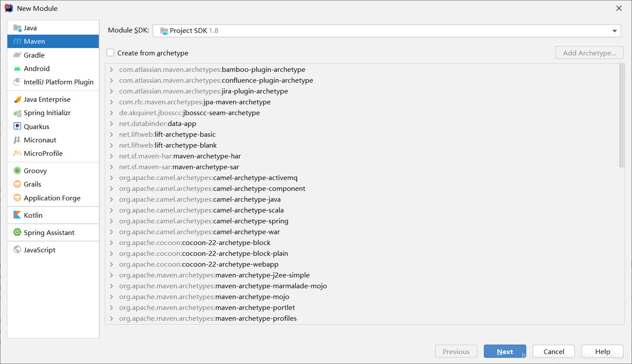Click the Next button
Image resolution: width=632 pixels, height=364 pixels.
(505, 351)
